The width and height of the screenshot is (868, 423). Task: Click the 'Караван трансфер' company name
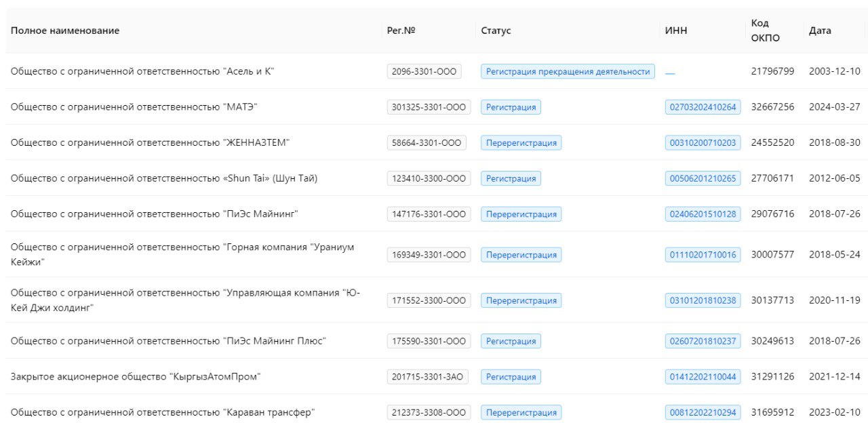point(163,413)
